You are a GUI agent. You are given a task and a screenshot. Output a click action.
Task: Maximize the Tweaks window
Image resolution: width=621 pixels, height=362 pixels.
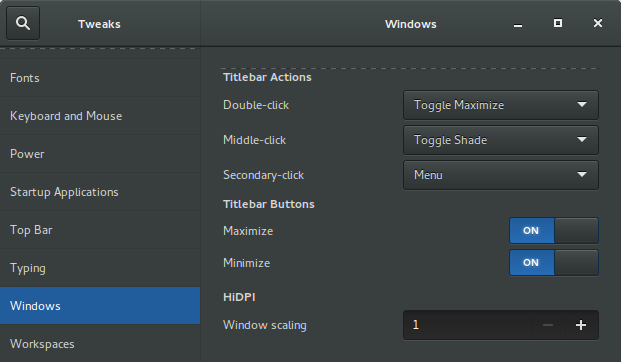(x=558, y=23)
